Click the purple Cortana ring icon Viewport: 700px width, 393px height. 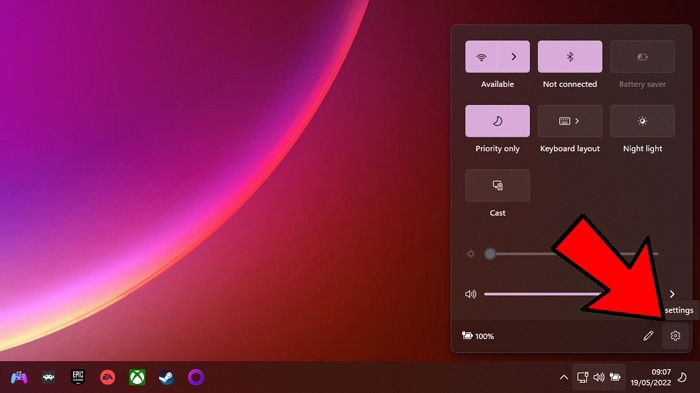196,377
